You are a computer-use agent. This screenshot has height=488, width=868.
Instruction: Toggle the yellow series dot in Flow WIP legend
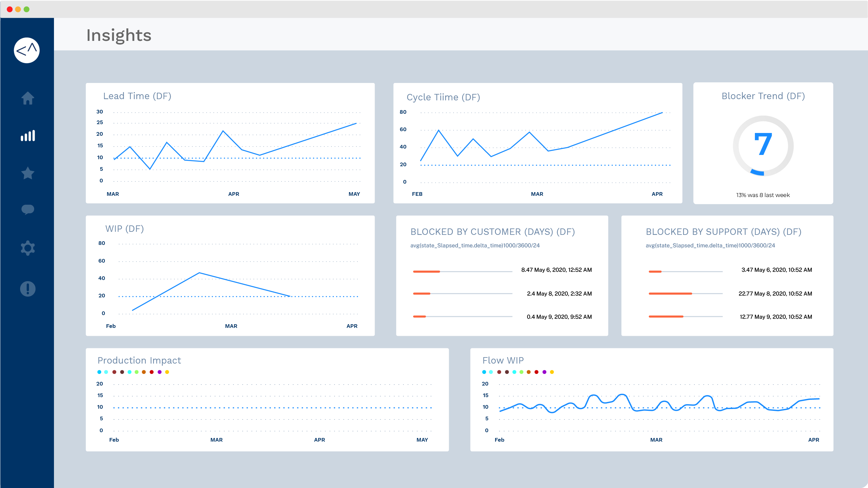click(x=552, y=372)
